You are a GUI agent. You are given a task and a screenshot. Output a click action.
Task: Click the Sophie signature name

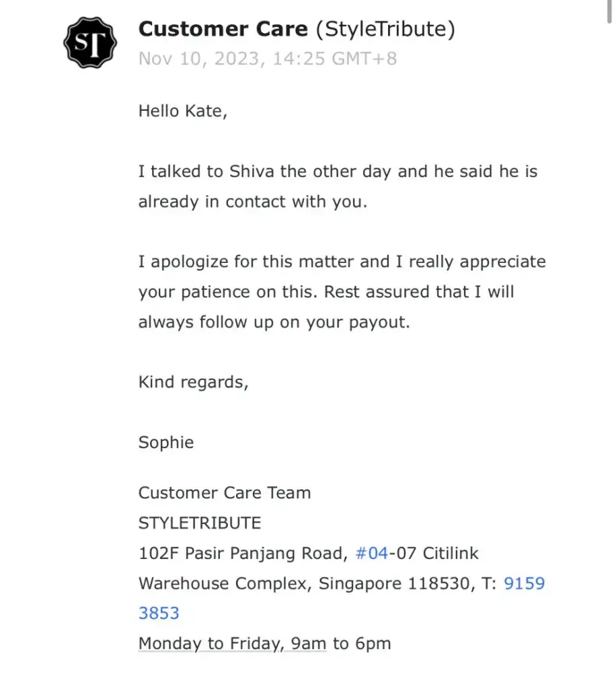[166, 442]
